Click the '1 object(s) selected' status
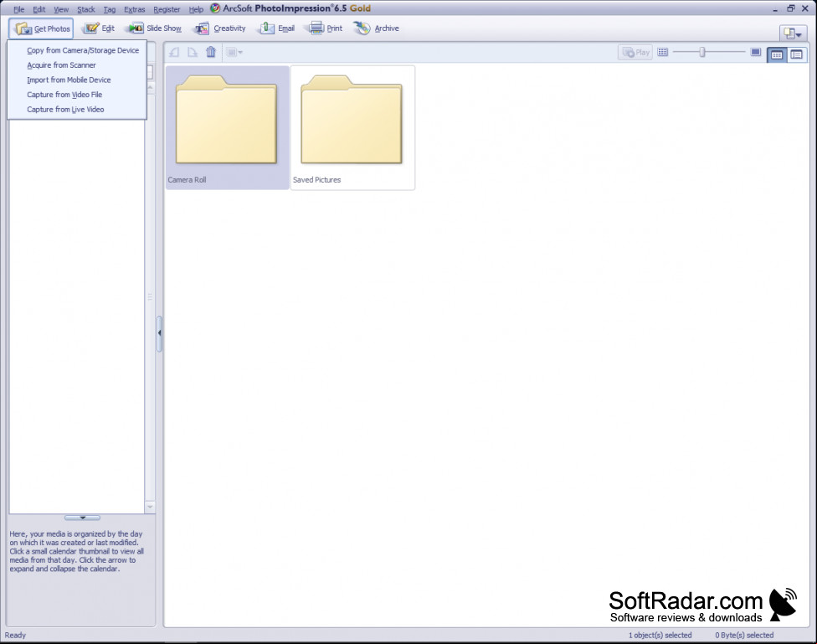This screenshot has width=817, height=644. click(x=660, y=635)
